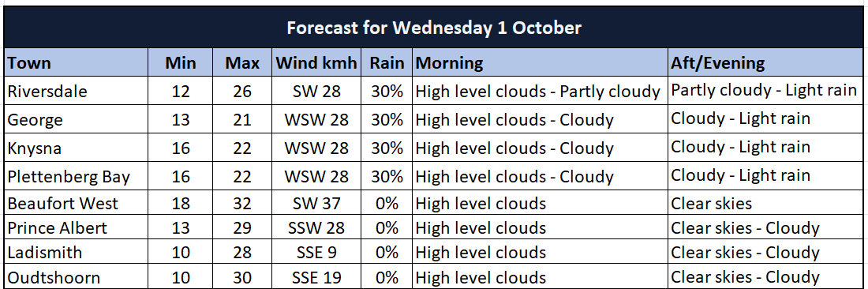This screenshot has height=289, width=868.
Task: Select Riversdale's Partly cloudy - Light rain cell
Action: point(766,91)
